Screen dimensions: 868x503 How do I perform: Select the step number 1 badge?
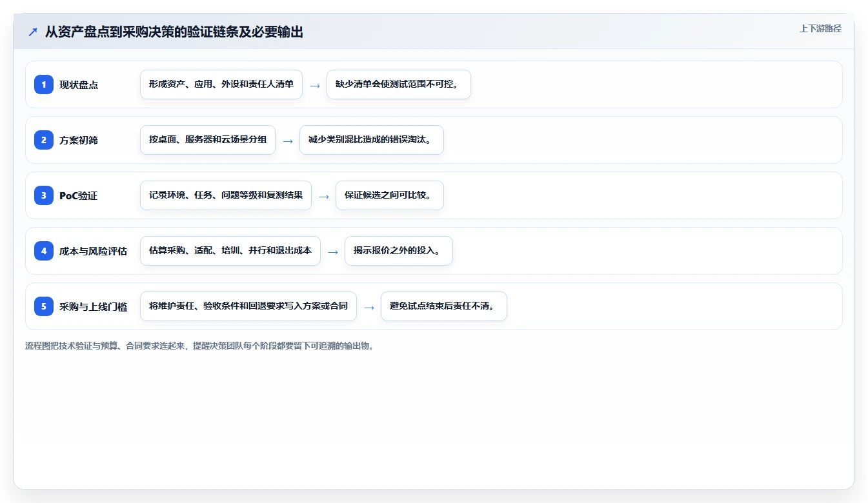tap(44, 84)
